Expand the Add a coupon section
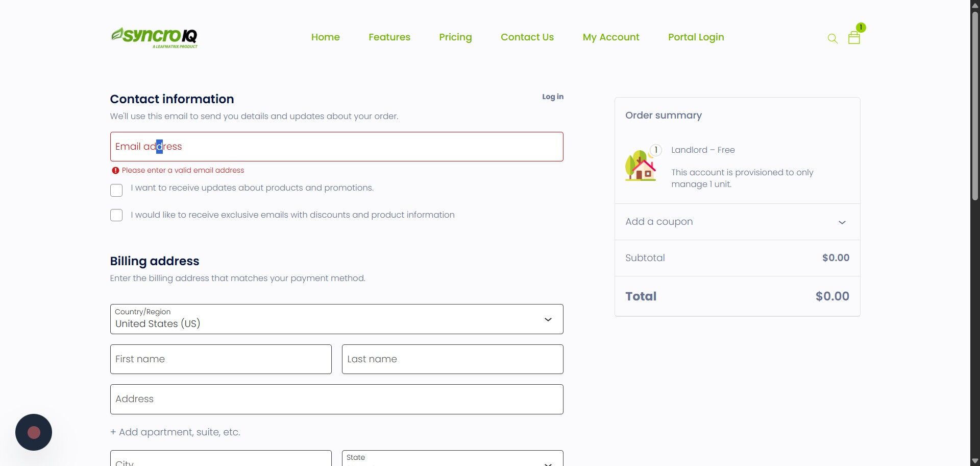Screen dimensions: 980x466 click(x=737, y=222)
